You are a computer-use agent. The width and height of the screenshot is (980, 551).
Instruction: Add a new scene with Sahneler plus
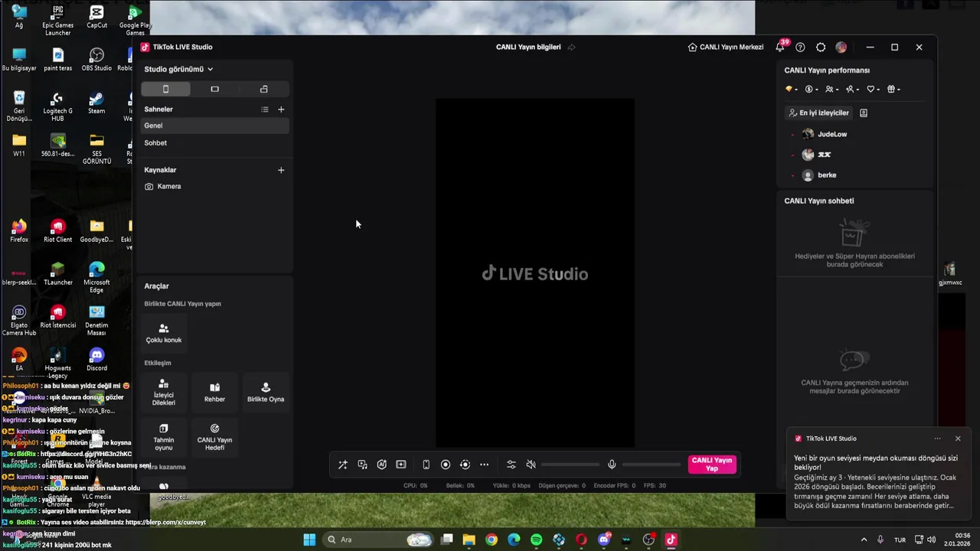tap(281, 109)
